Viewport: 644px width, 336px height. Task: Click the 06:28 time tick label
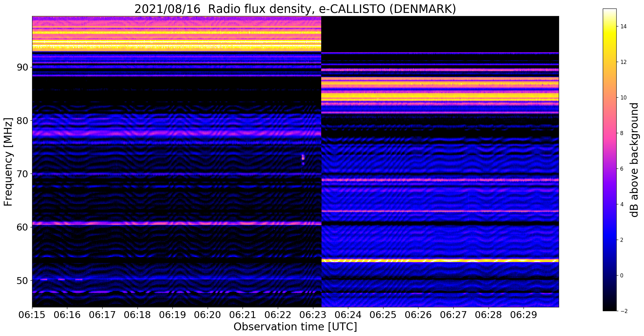coord(488,315)
